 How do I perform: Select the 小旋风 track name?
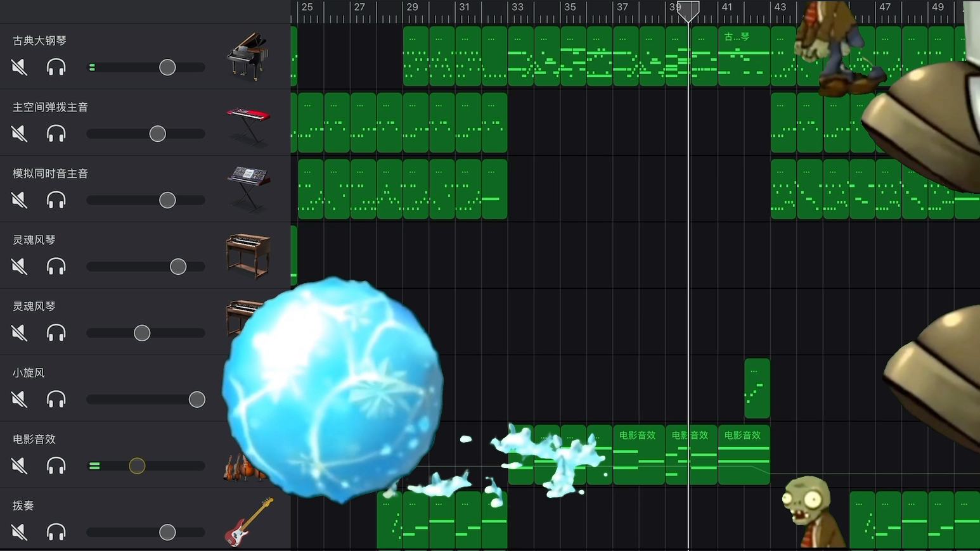tap(29, 373)
